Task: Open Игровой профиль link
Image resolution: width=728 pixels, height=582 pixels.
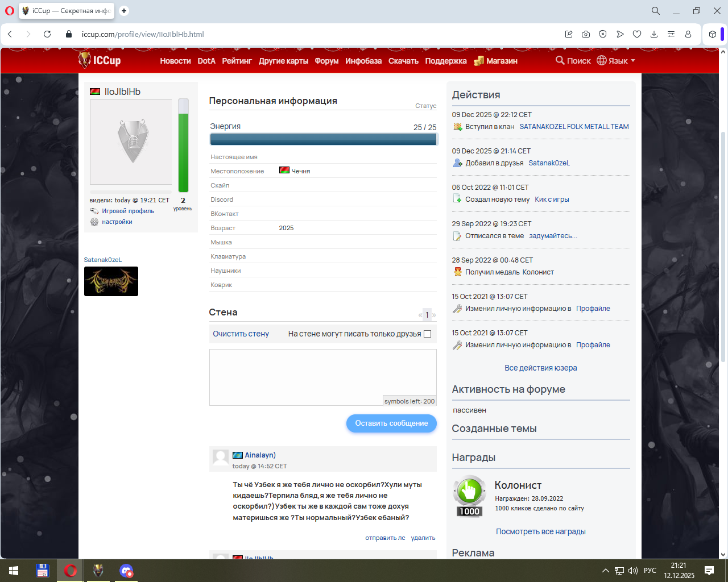Action: point(128,211)
